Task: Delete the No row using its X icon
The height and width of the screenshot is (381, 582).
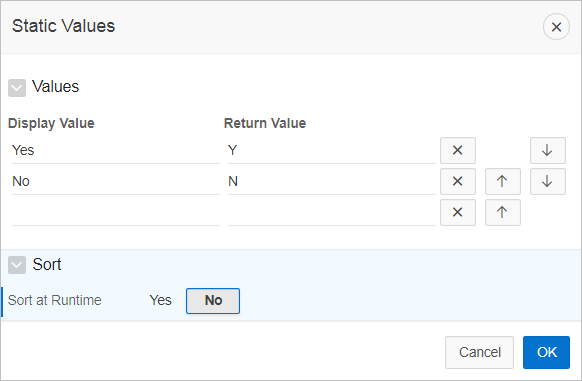Action: point(458,181)
